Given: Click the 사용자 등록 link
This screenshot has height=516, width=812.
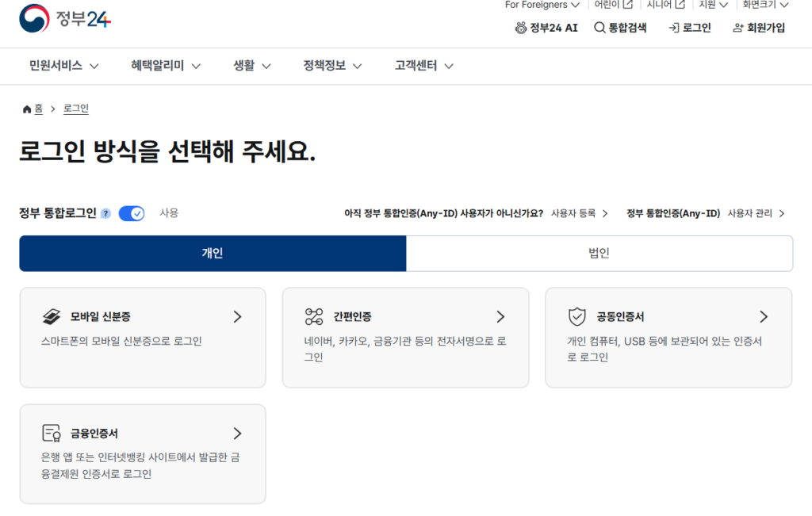Looking at the screenshot, I should point(576,213).
